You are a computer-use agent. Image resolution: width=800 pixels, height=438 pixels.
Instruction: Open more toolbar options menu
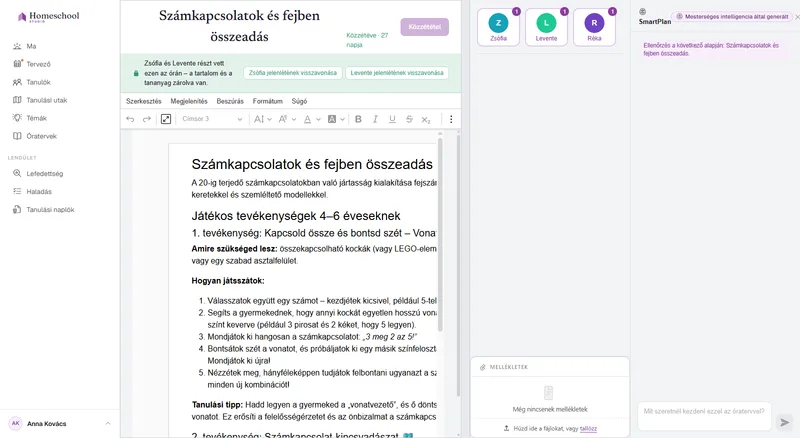tap(451, 119)
